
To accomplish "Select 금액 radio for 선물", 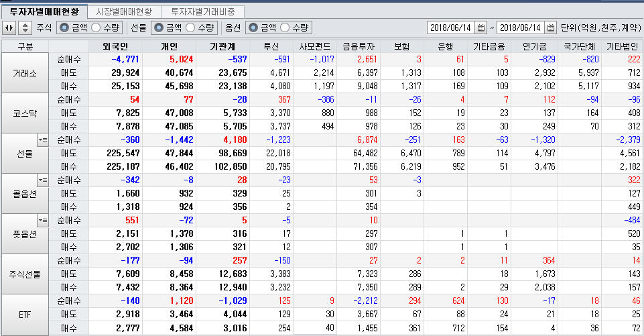I will point(159,27).
